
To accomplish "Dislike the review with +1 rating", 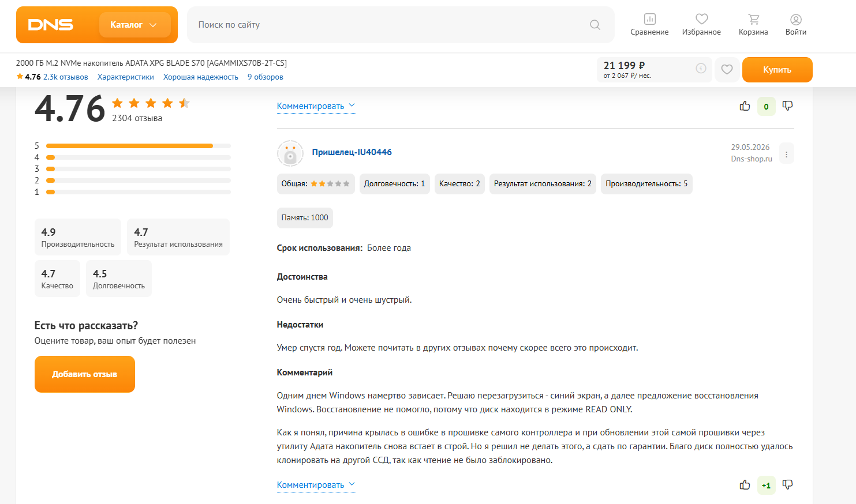I will pyautogui.click(x=787, y=485).
